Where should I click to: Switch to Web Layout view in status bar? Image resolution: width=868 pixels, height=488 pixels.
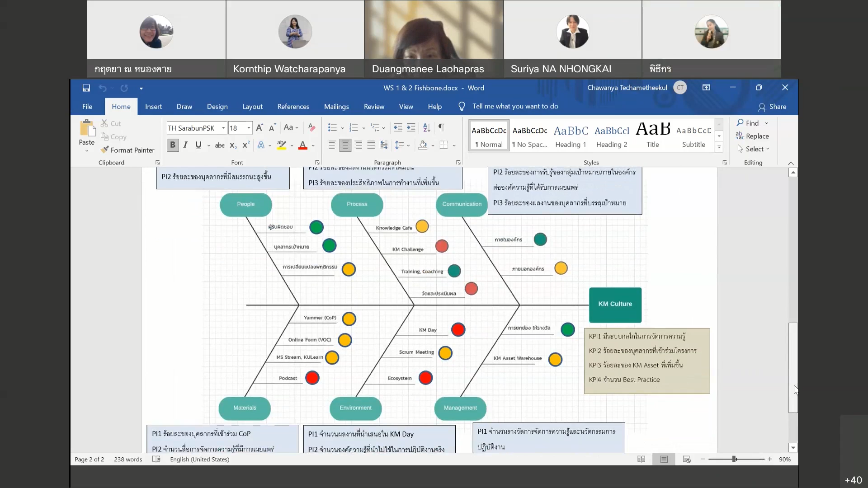pyautogui.click(x=687, y=459)
